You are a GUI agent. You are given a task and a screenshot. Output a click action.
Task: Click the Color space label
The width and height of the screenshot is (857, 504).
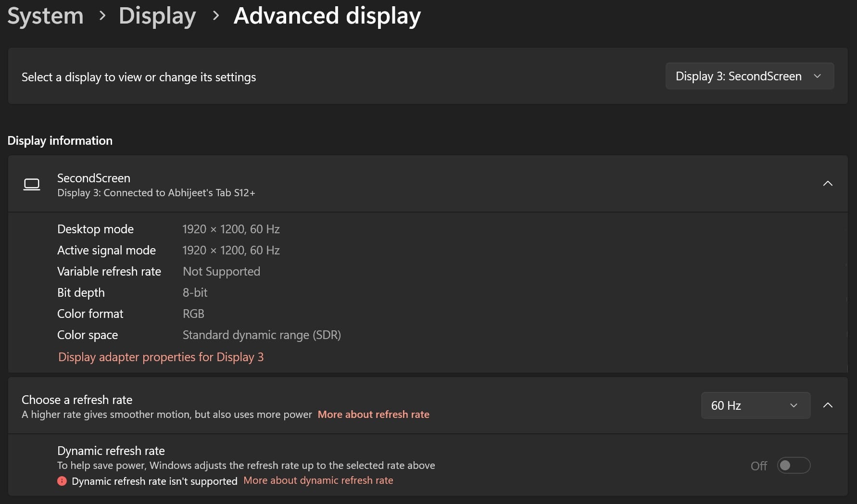click(88, 335)
